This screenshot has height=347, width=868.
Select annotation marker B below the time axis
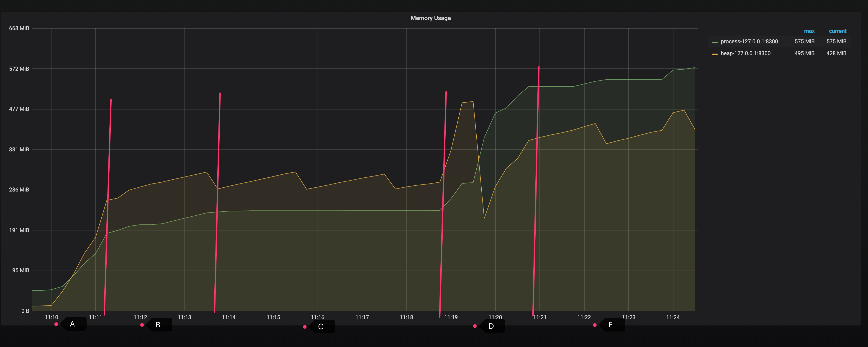[158, 325]
